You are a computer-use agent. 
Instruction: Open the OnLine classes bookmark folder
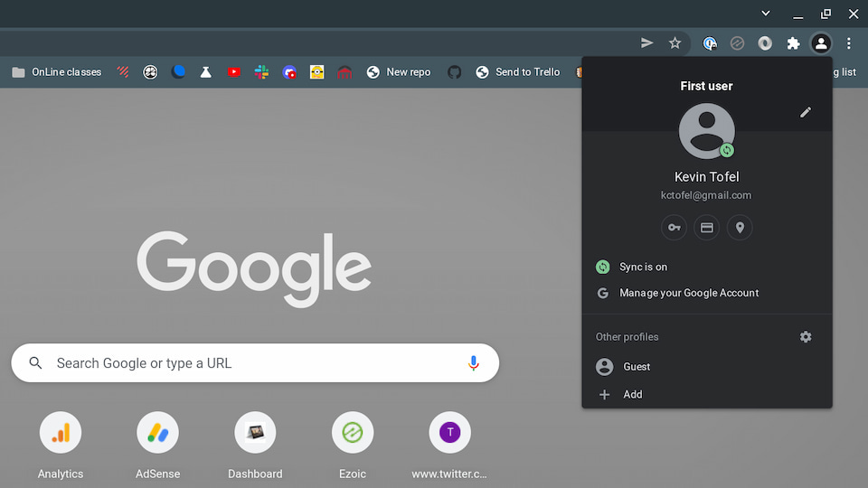click(x=56, y=72)
